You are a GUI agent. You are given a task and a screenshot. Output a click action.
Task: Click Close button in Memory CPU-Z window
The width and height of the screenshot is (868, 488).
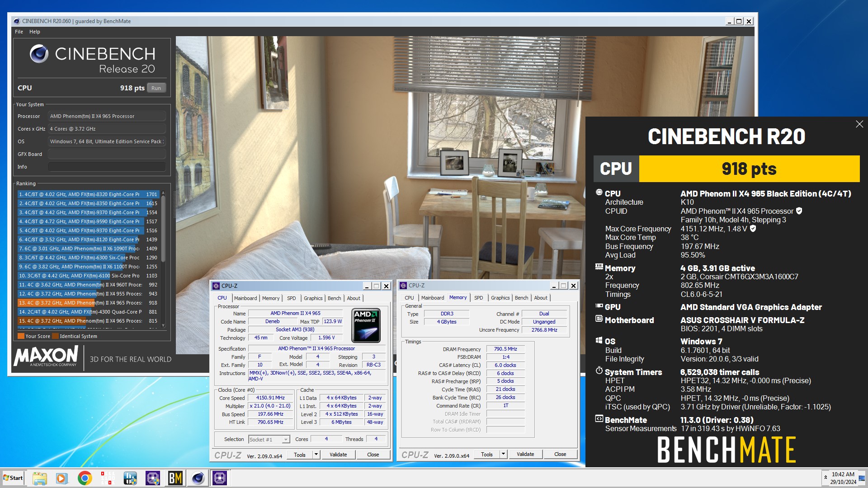[560, 455]
